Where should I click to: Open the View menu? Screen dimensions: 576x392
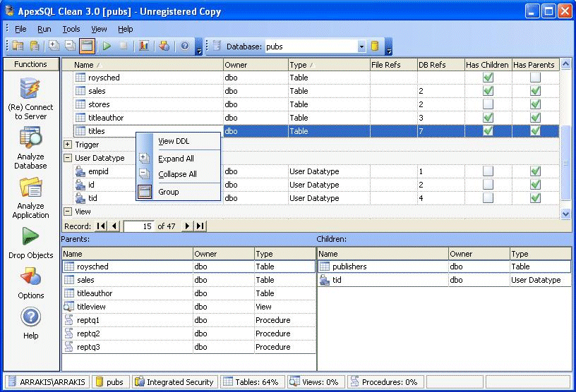tap(99, 29)
